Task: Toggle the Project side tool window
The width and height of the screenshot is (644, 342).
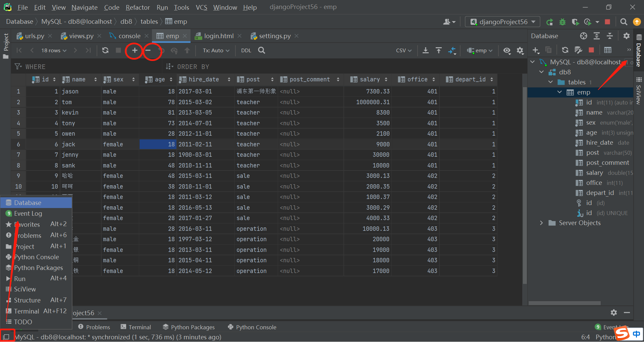Action: 6,46
